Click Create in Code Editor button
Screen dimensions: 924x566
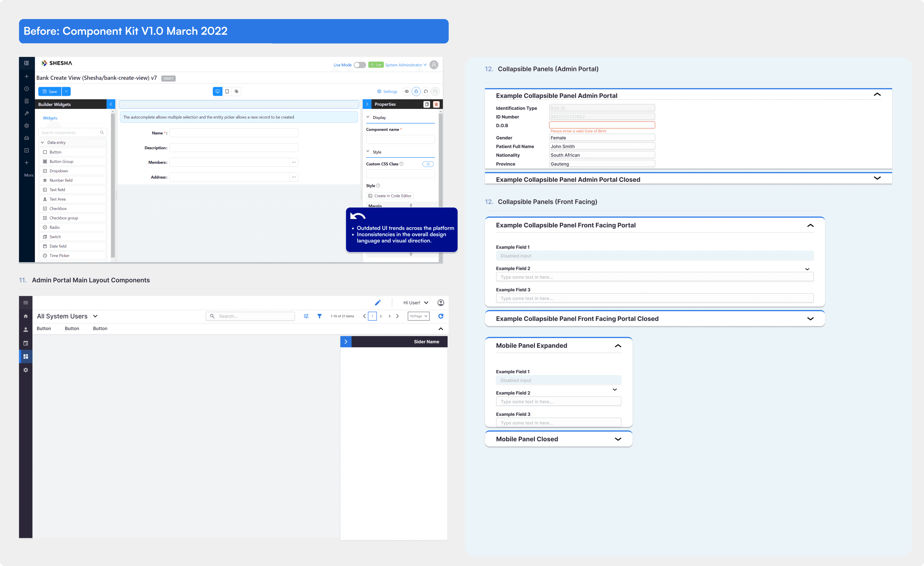pos(390,196)
